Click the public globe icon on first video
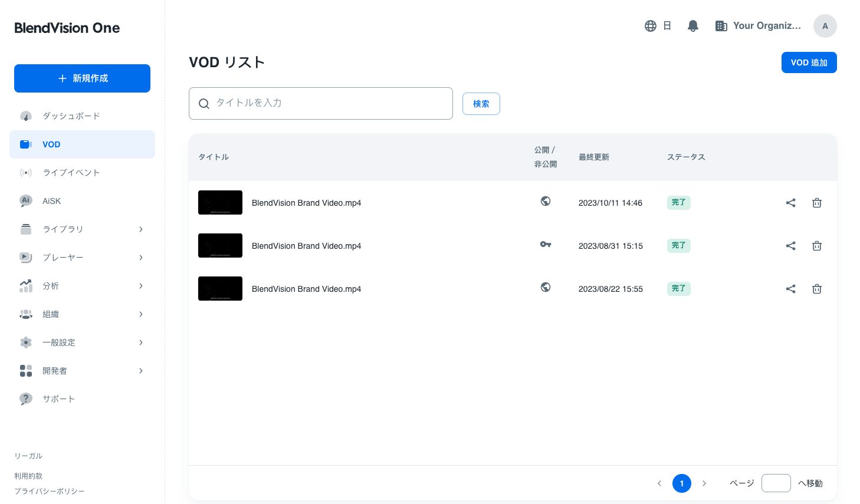 [546, 201]
